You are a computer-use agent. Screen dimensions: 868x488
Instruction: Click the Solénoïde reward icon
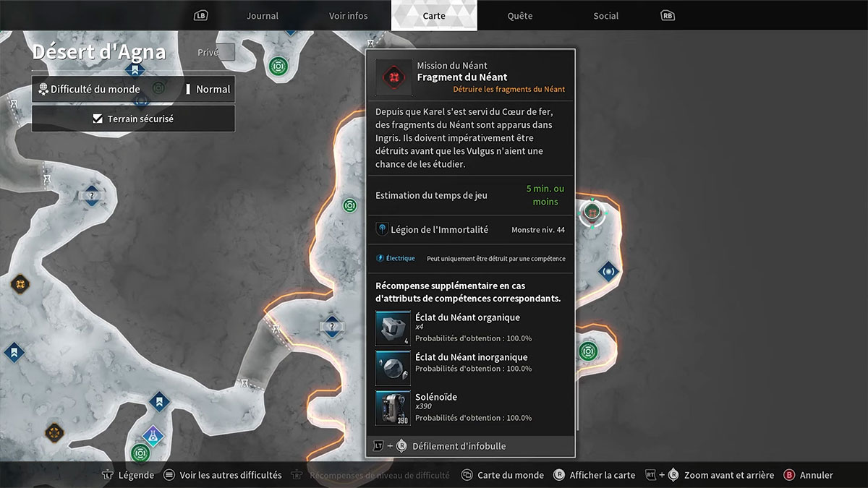coord(393,407)
